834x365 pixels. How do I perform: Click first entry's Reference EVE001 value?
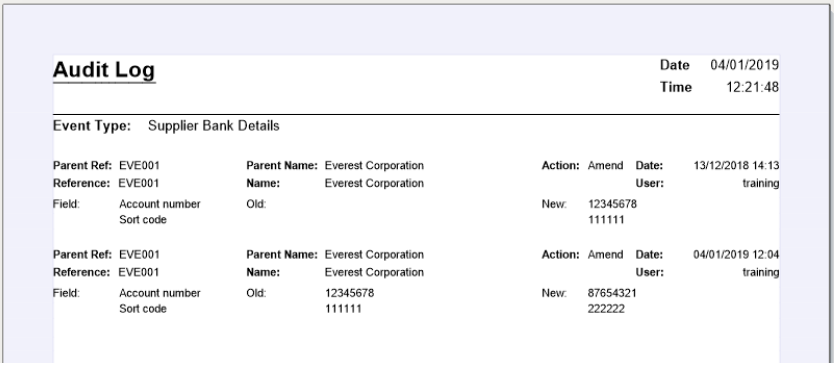[x=139, y=183]
